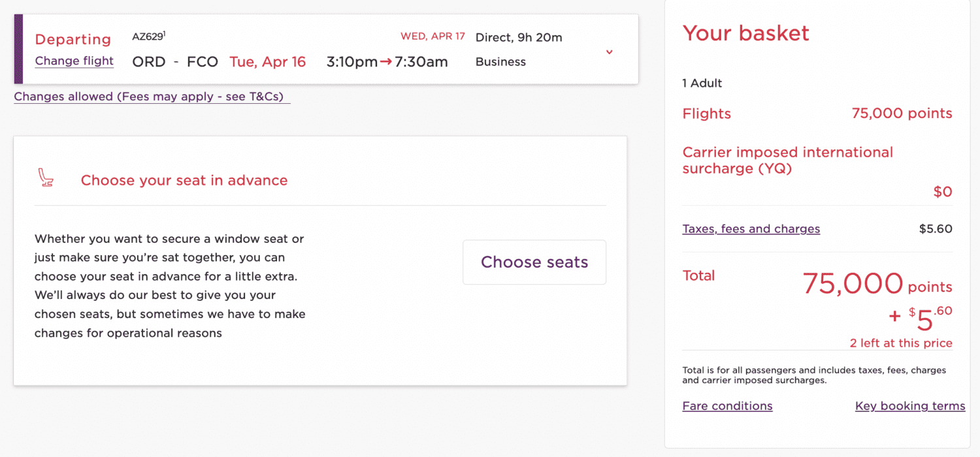Open the Change flight link
980x457 pixels.
(74, 61)
